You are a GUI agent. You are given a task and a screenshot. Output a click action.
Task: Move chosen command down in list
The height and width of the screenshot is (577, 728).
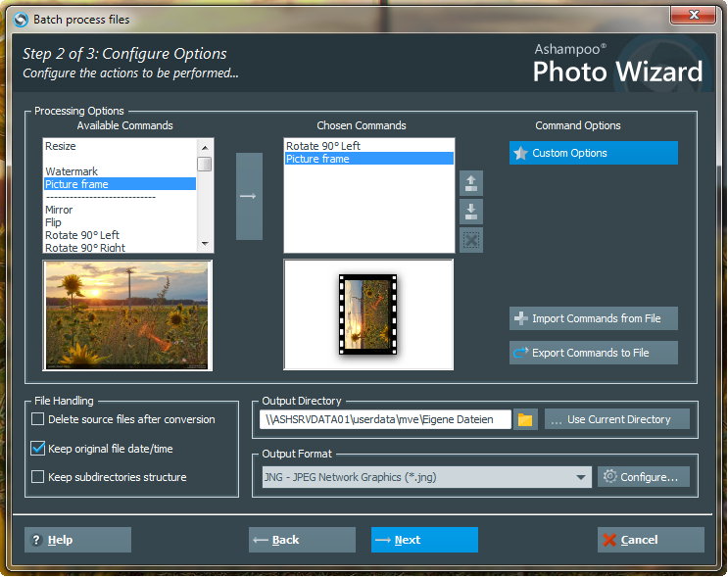pyautogui.click(x=471, y=212)
